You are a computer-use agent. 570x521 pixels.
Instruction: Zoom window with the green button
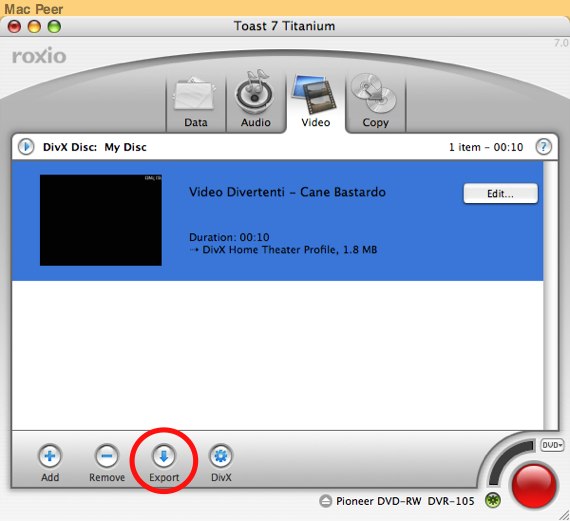(x=55, y=27)
